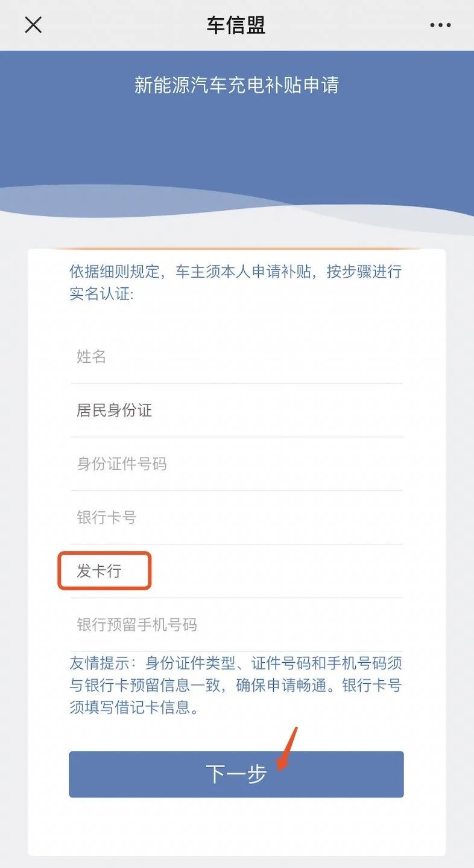The height and width of the screenshot is (868, 474).
Task: Tap the grey page background below the form
Action: pos(236,862)
